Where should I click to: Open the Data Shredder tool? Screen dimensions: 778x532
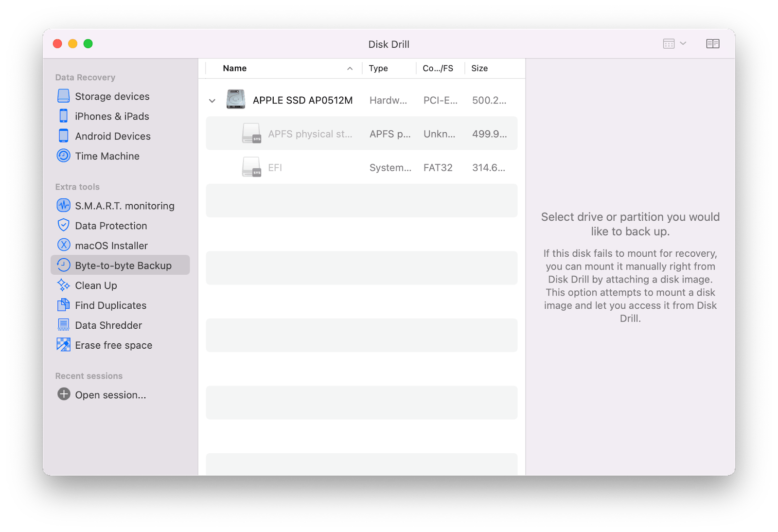click(108, 325)
